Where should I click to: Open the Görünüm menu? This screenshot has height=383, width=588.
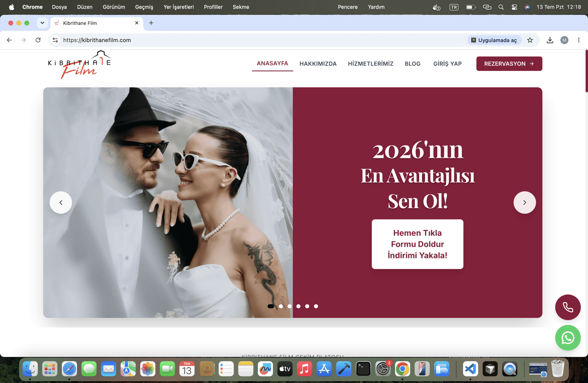coord(114,7)
